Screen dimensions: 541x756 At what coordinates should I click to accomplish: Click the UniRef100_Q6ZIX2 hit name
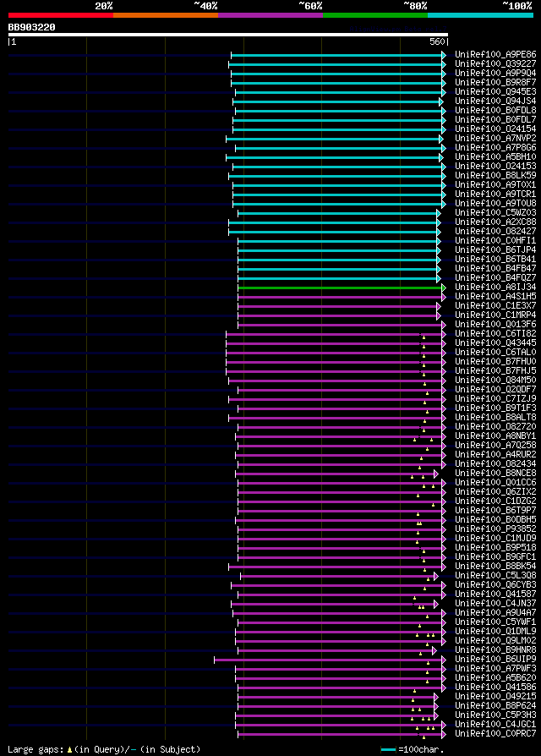[x=495, y=492]
